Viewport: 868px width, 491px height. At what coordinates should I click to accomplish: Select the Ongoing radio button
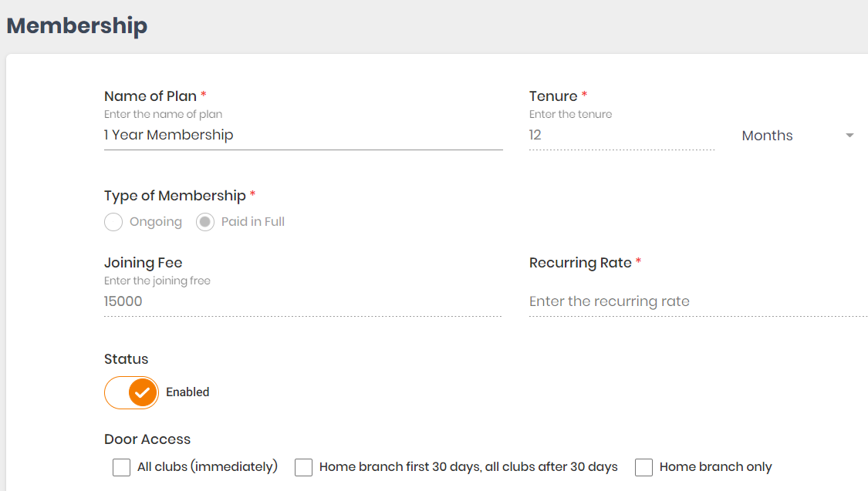[x=113, y=222]
